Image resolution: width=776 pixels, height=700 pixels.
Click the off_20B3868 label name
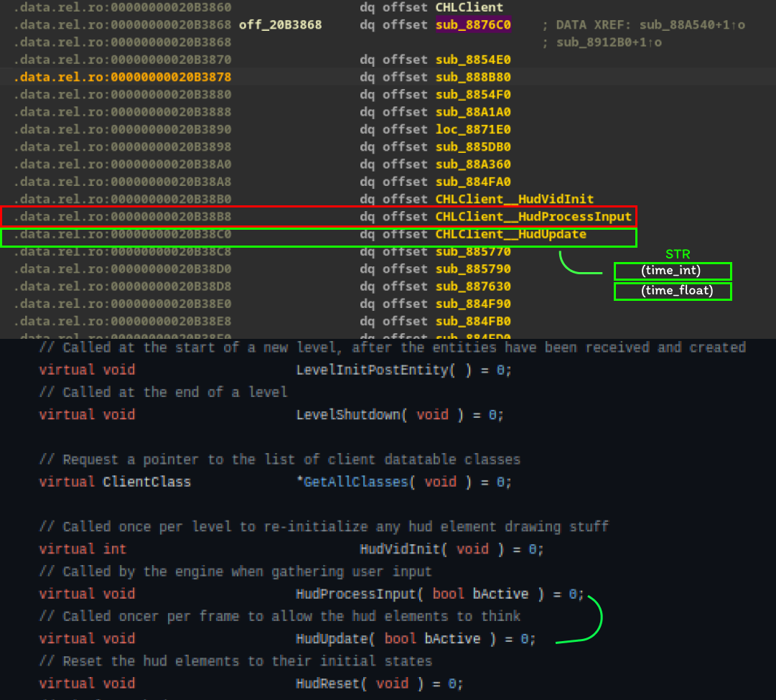tap(280, 25)
